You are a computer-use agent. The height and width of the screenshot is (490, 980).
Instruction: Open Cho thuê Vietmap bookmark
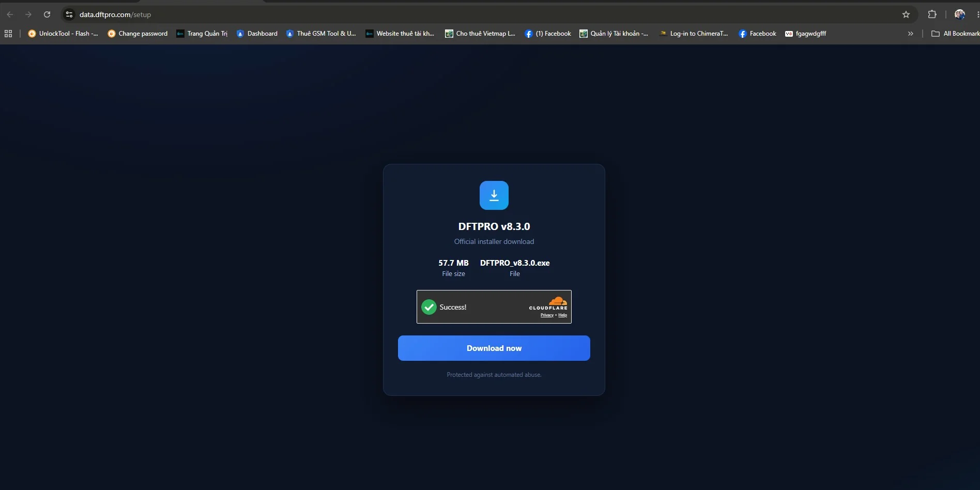(480, 34)
